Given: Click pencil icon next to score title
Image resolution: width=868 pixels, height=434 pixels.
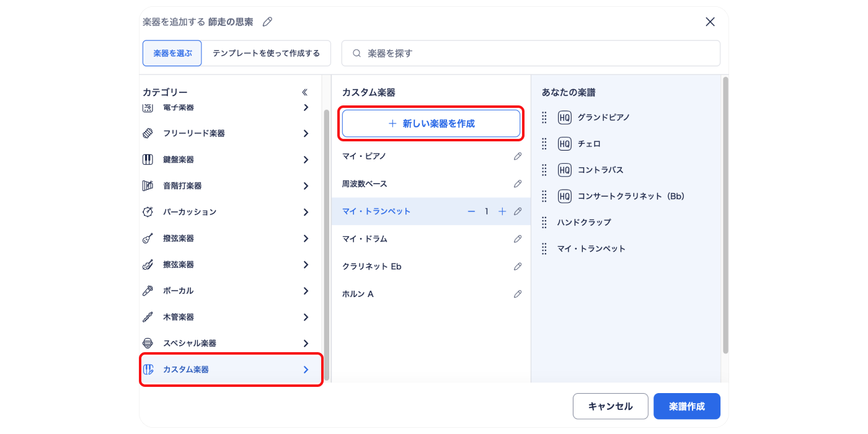Looking at the screenshot, I should click(267, 22).
